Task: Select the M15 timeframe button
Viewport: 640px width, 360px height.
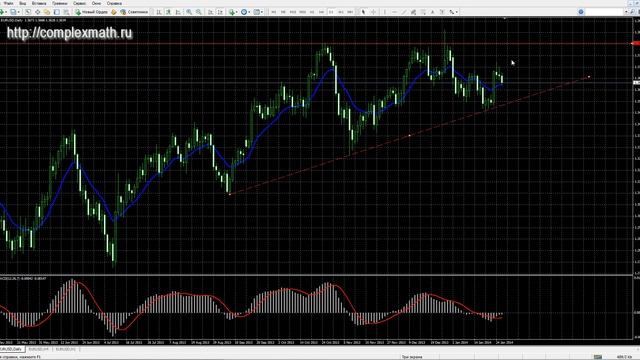Action: (293, 12)
